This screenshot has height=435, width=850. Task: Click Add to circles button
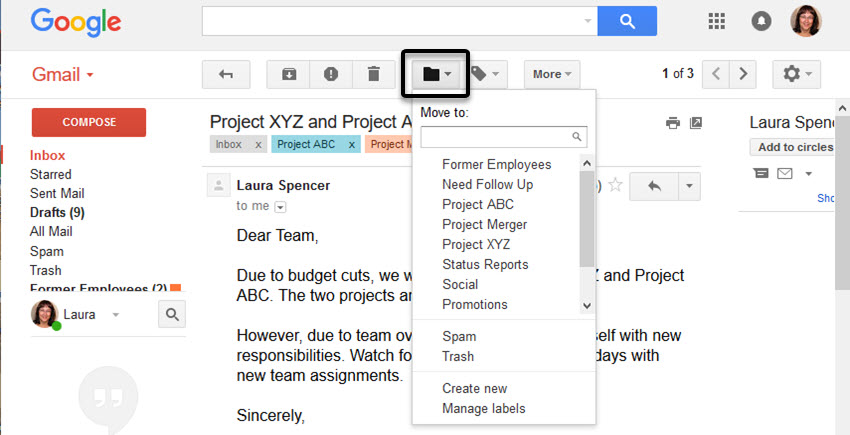794,147
